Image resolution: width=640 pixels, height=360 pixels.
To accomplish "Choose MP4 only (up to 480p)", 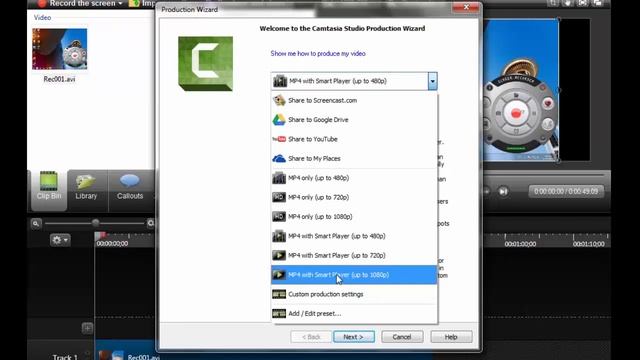I will (x=354, y=178).
